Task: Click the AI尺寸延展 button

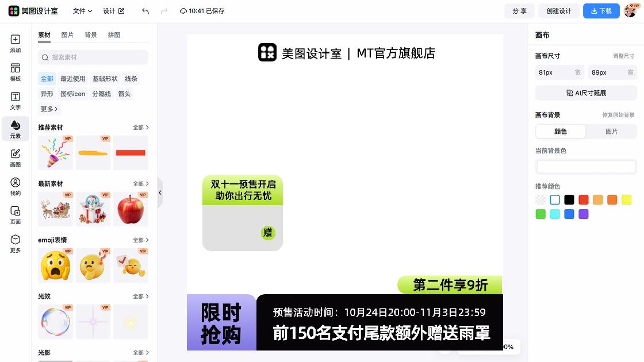Action: coord(586,93)
